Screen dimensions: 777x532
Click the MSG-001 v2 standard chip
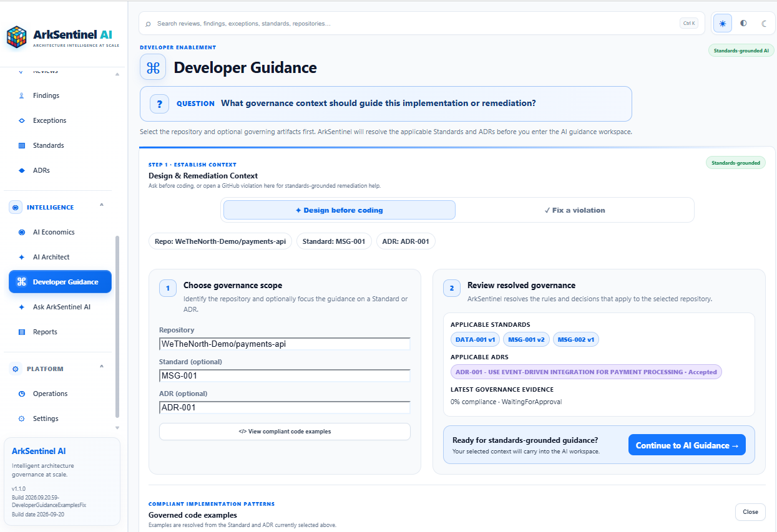[x=526, y=339]
